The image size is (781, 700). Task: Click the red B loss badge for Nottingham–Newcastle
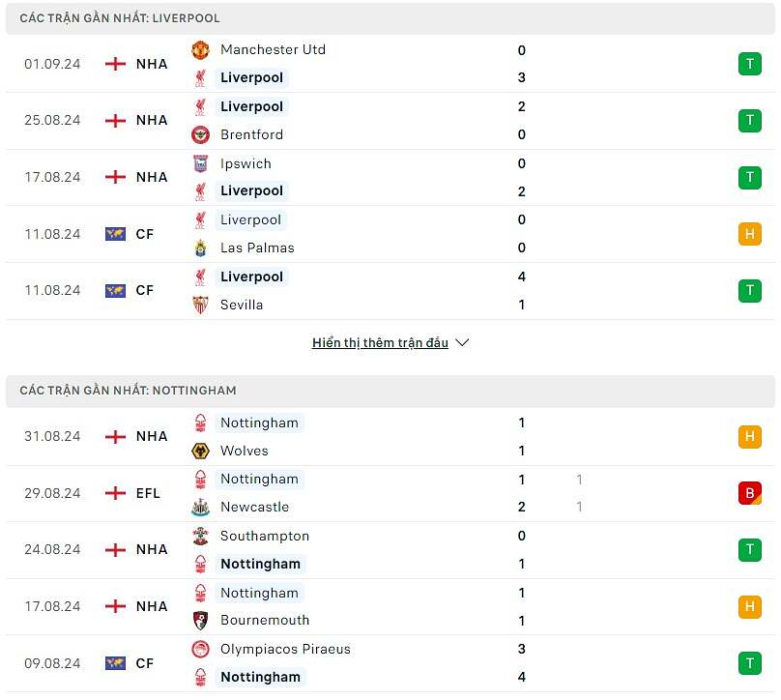pos(749,493)
